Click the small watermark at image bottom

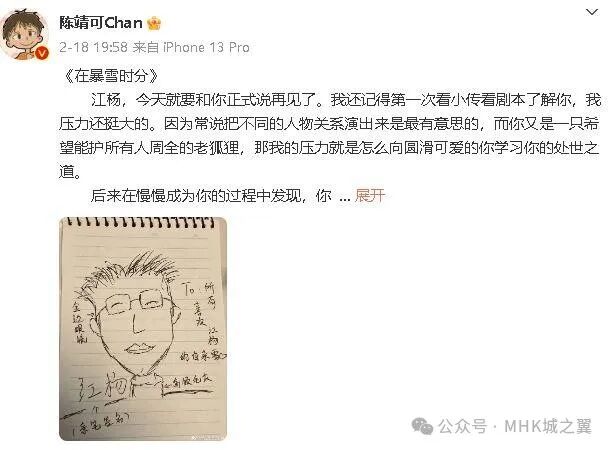207,438
